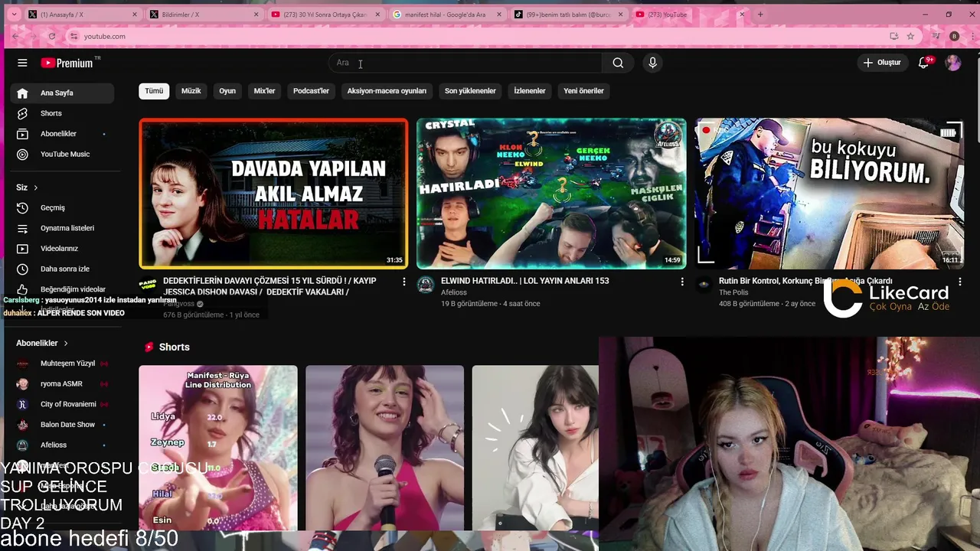This screenshot has width=980, height=551.
Task: Open Abonelikler in the sidebar
Action: (x=62, y=134)
